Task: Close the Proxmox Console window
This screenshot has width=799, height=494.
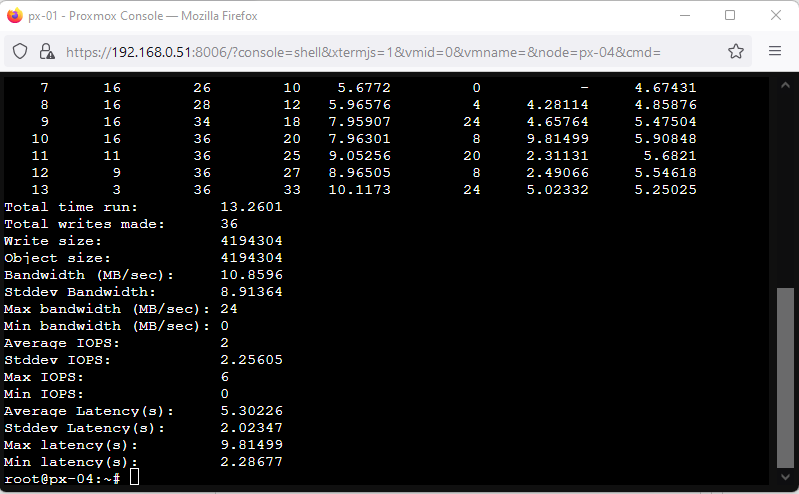Action: click(x=776, y=16)
